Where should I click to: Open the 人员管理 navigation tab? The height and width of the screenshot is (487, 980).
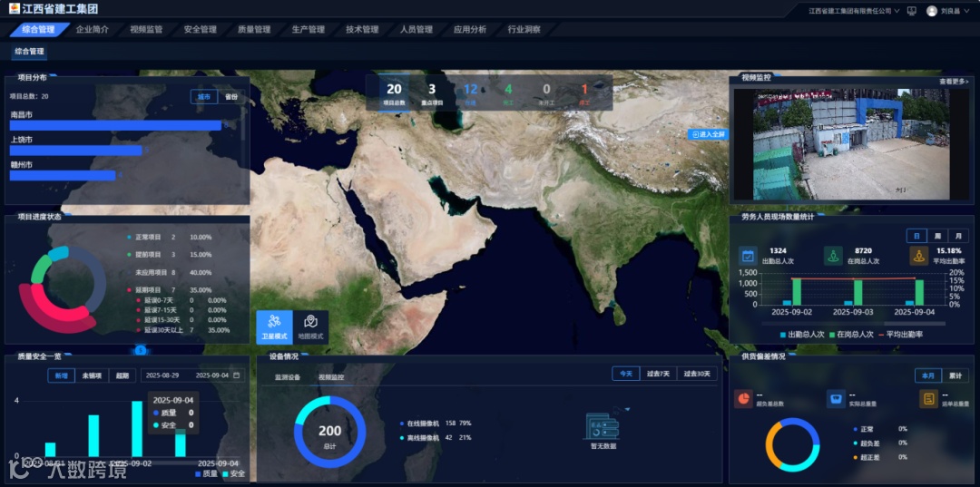click(416, 29)
